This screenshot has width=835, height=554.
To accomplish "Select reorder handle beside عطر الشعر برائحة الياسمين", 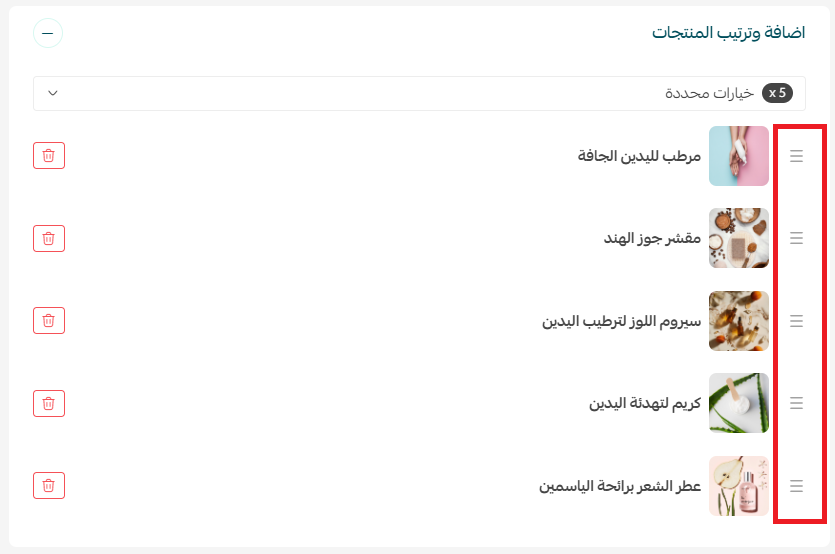I will [x=796, y=486].
